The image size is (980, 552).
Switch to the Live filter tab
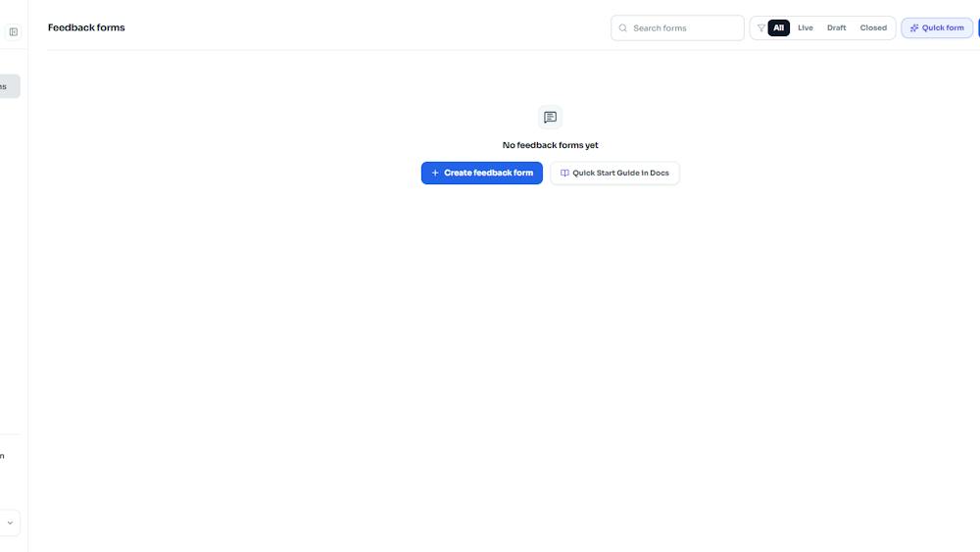click(x=805, y=28)
